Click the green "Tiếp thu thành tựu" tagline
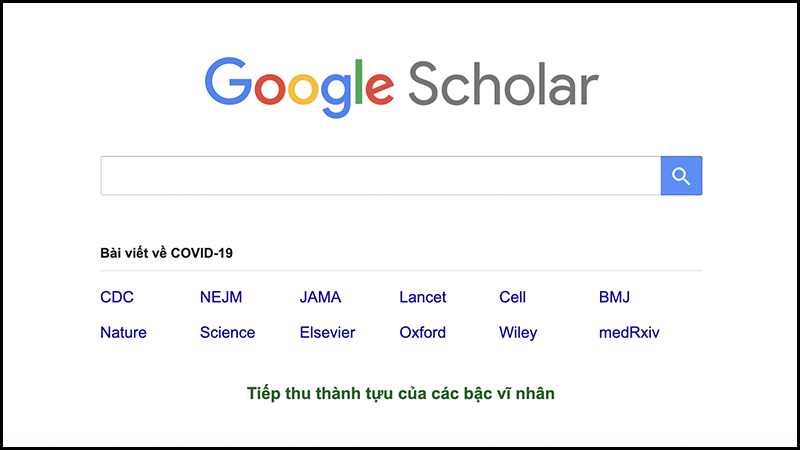 [x=400, y=393]
